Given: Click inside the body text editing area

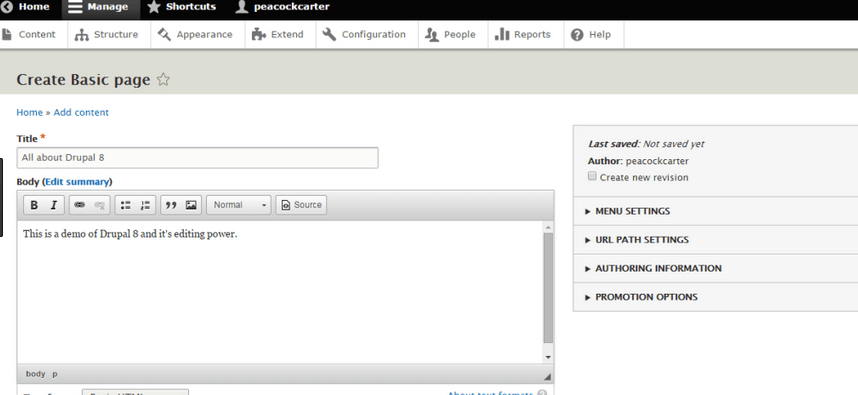Looking at the screenshot, I should tap(280, 292).
